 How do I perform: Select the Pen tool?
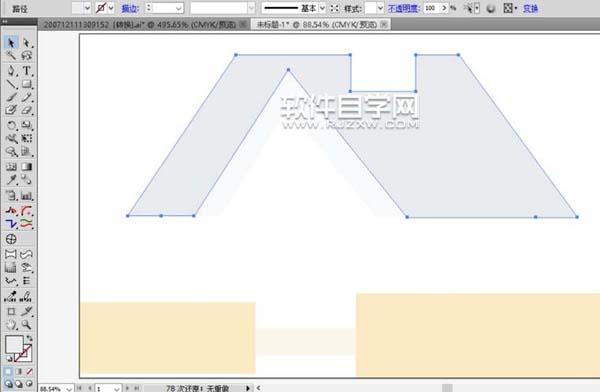pyautogui.click(x=11, y=70)
